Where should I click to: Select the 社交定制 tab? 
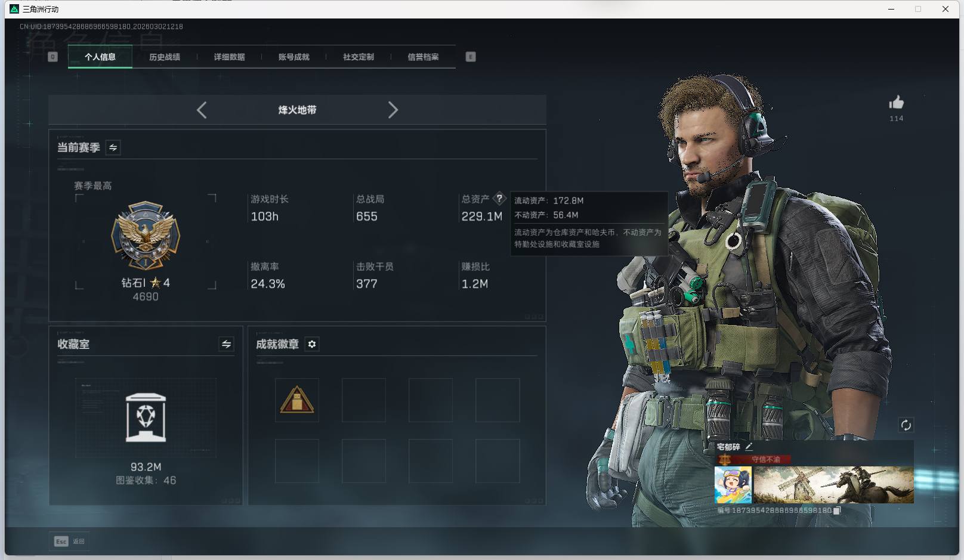[358, 57]
